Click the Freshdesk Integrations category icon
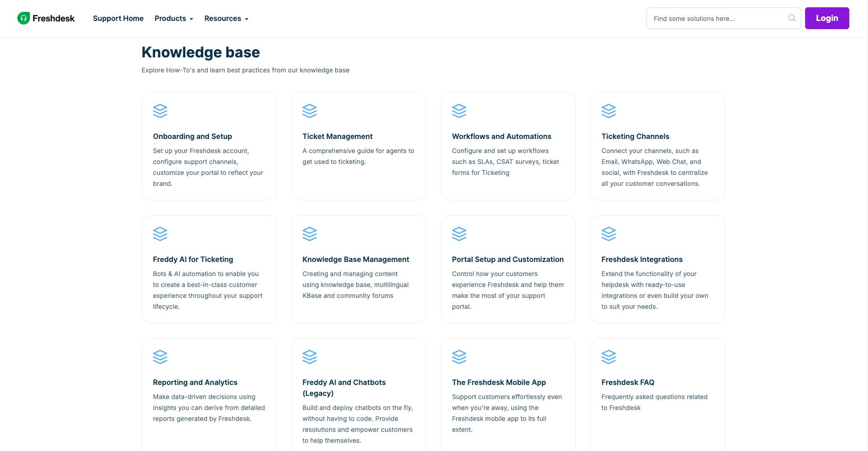868x451 pixels. [609, 234]
